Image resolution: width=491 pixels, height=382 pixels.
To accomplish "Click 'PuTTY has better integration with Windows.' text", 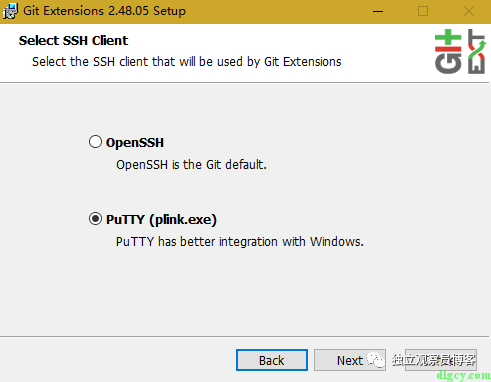I will [240, 242].
